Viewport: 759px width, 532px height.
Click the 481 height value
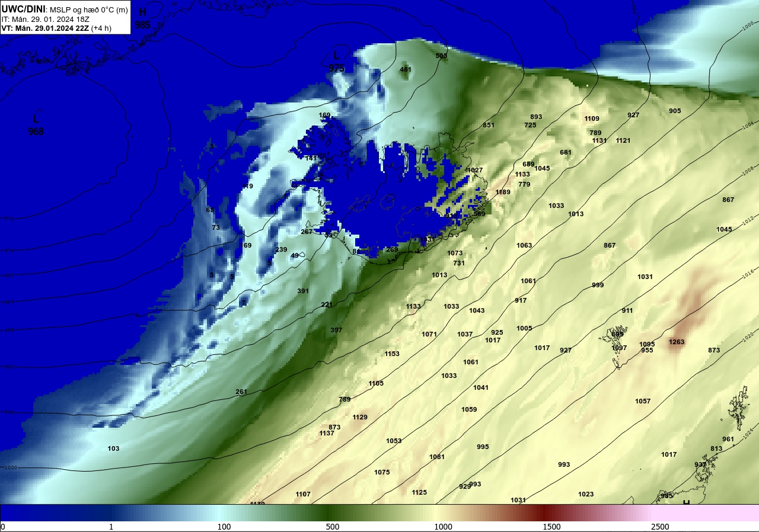point(406,69)
